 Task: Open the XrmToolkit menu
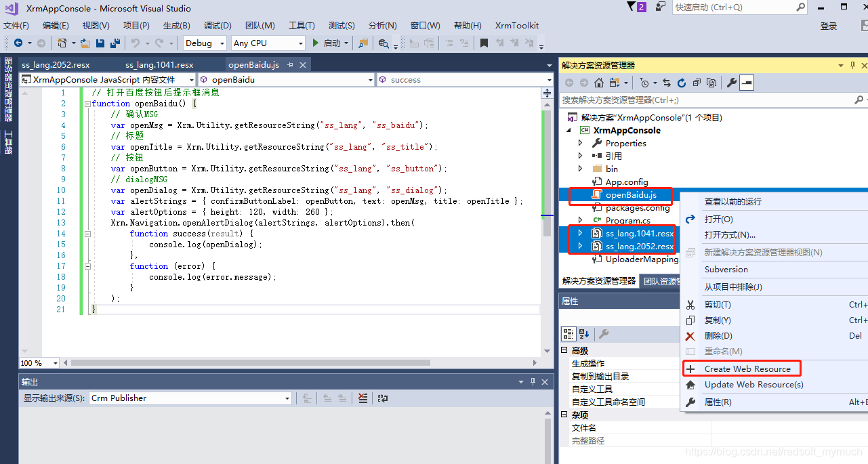[x=517, y=25]
